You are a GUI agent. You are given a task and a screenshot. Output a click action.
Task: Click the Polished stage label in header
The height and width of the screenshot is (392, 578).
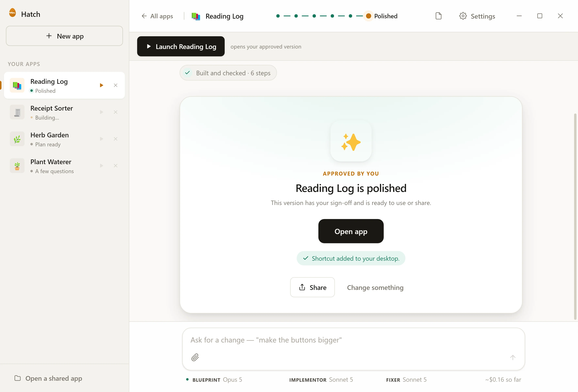(x=386, y=16)
